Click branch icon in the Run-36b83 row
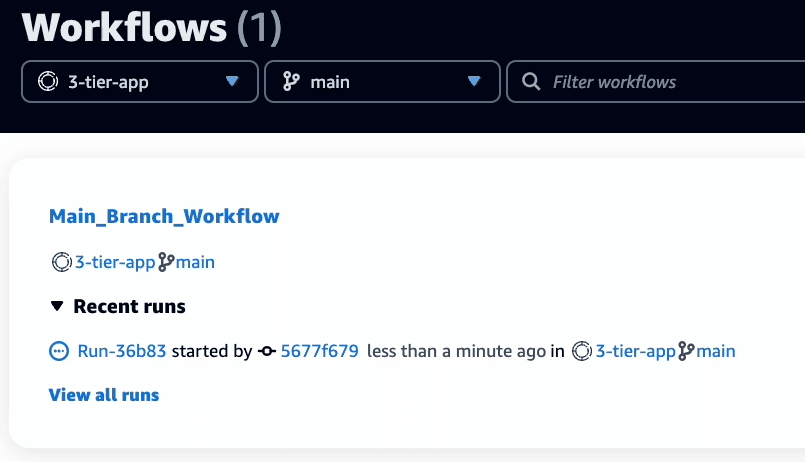This screenshot has width=805, height=462. 686,352
